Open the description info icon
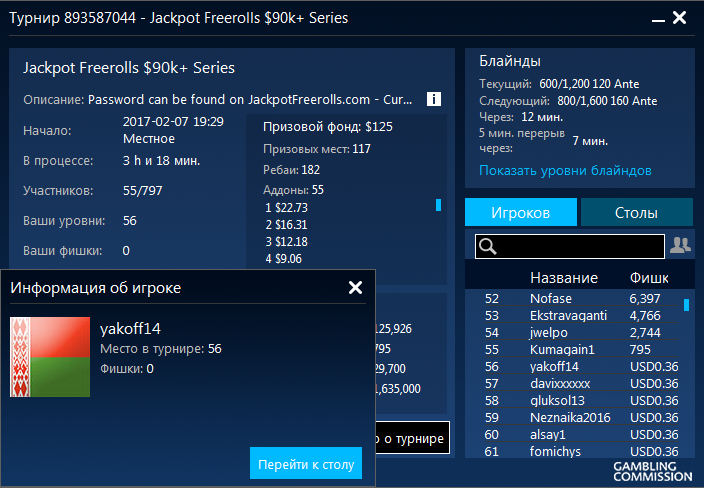The height and width of the screenshot is (488, 704). [433, 99]
